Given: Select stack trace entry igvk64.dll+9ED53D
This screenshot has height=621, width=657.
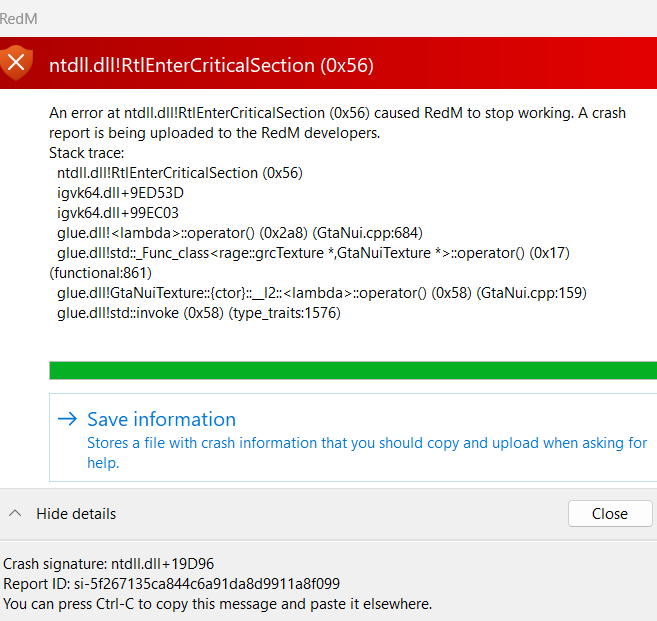Looking at the screenshot, I should click(120, 193).
